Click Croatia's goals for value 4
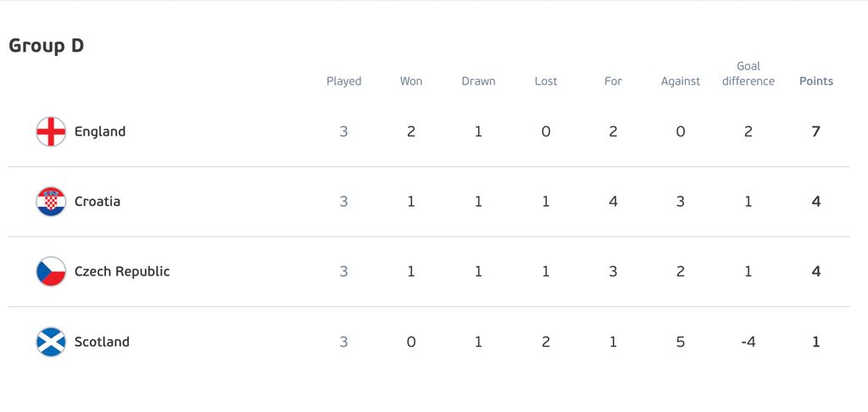868x412 pixels. [x=614, y=202]
